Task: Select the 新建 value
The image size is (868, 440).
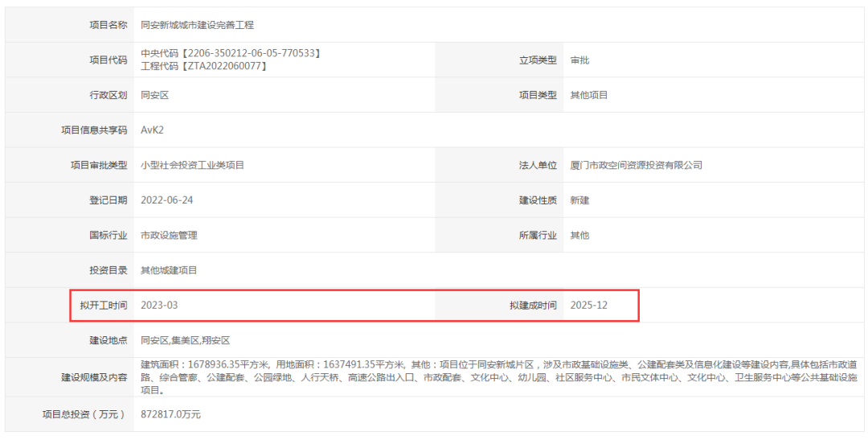Action: (579, 200)
